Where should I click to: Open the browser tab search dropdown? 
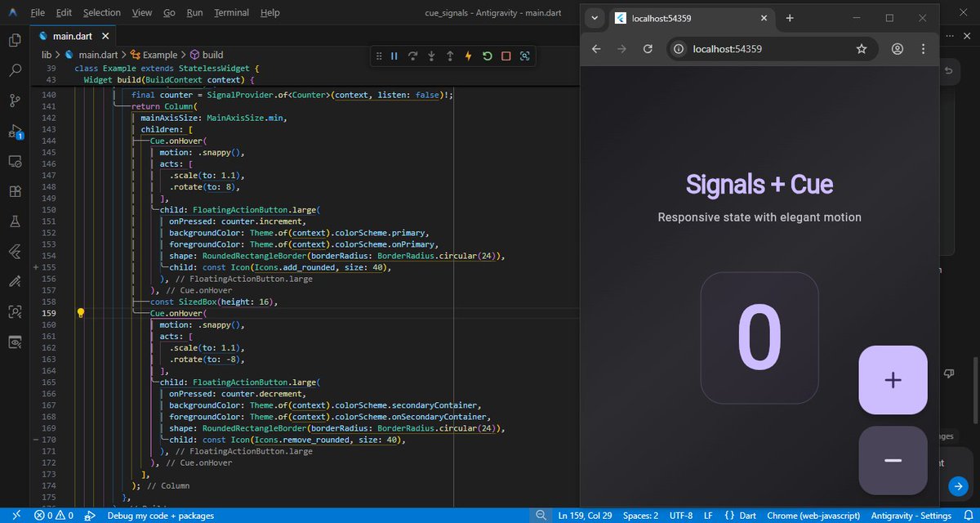point(595,18)
